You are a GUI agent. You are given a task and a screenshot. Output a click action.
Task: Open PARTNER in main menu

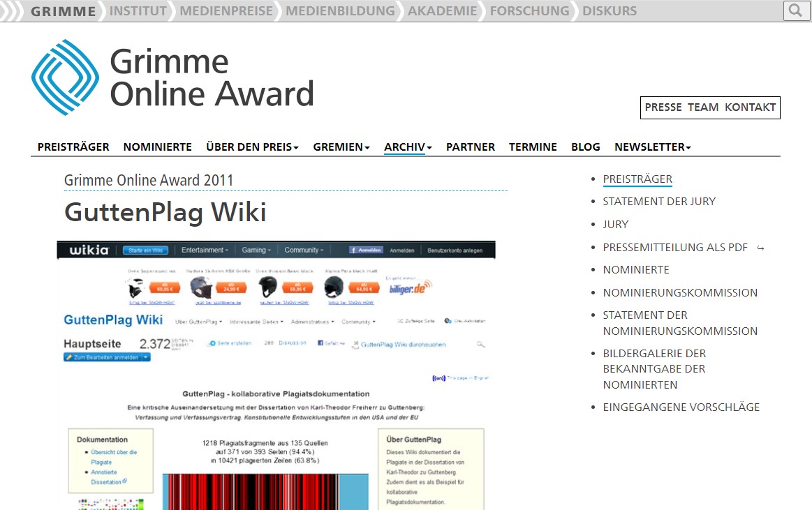470,147
